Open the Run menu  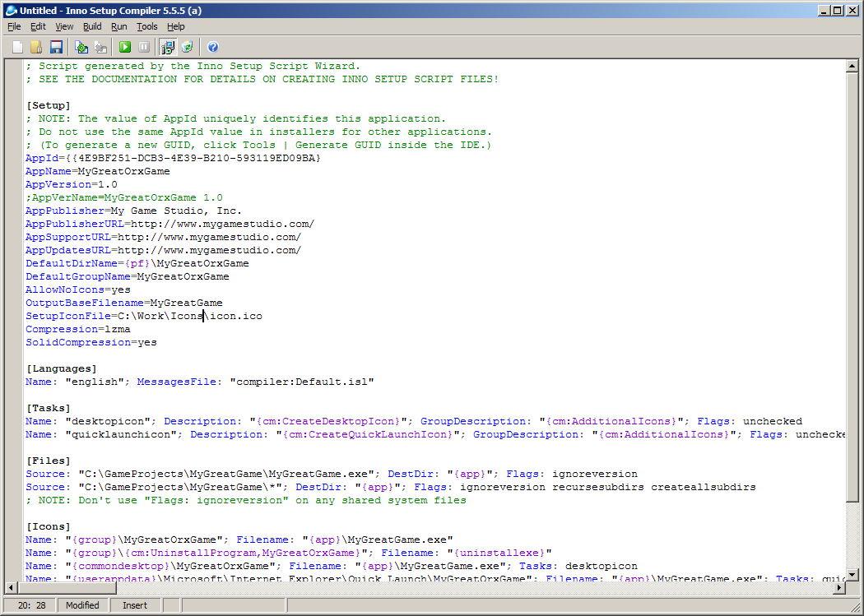click(x=119, y=26)
